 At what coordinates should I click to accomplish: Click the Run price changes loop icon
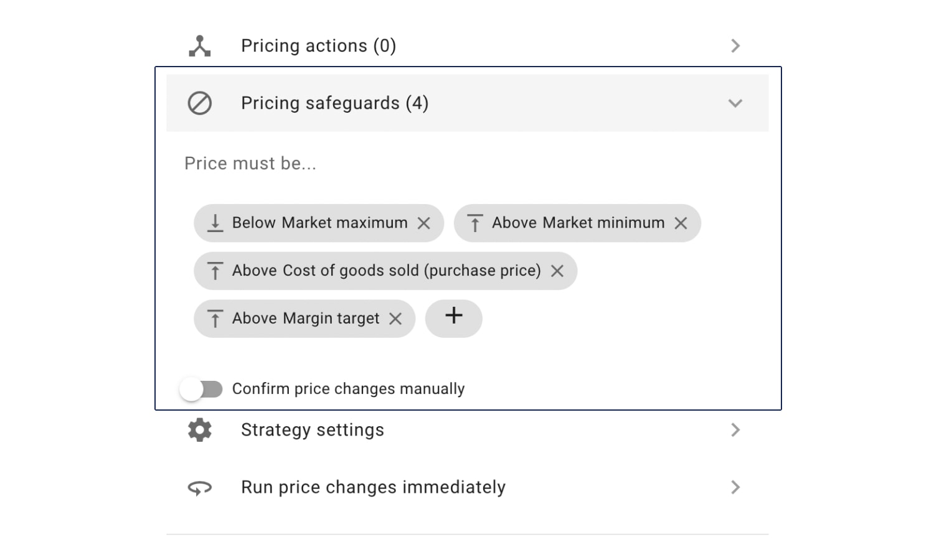(x=200, y=488)
